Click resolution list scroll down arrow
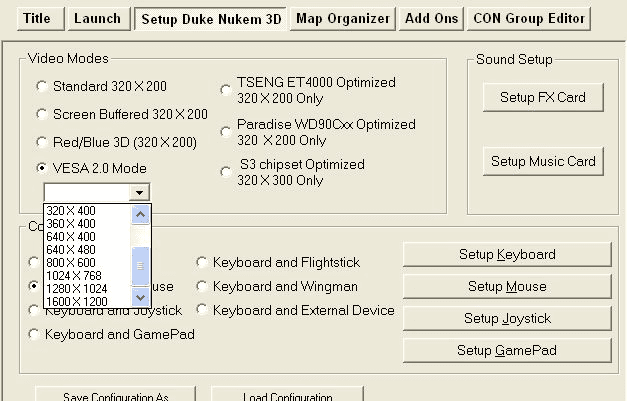 pos(140,297)
